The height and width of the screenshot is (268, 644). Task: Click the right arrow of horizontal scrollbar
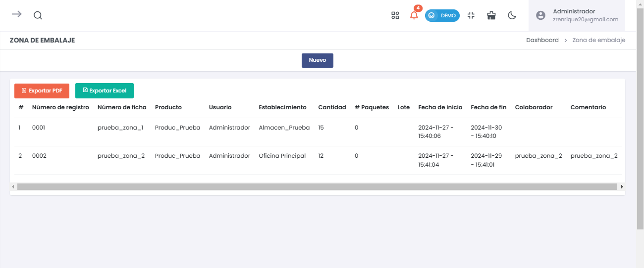tap(622, 187)
